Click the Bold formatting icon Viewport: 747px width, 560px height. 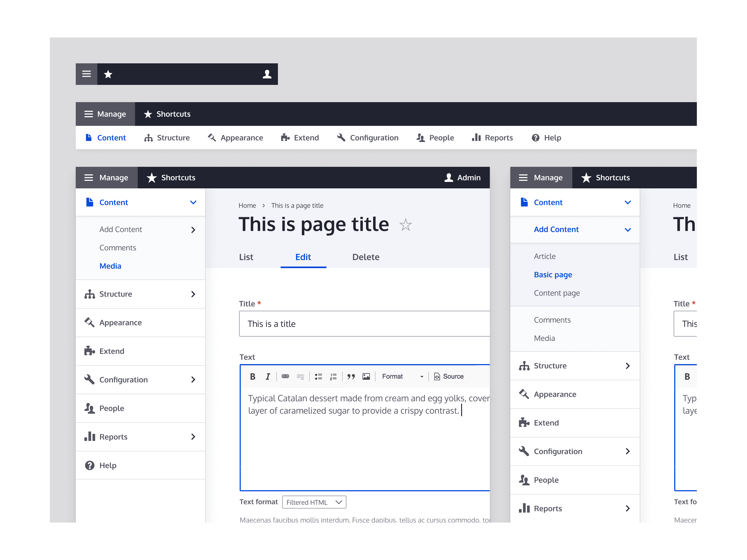[251, 375]
